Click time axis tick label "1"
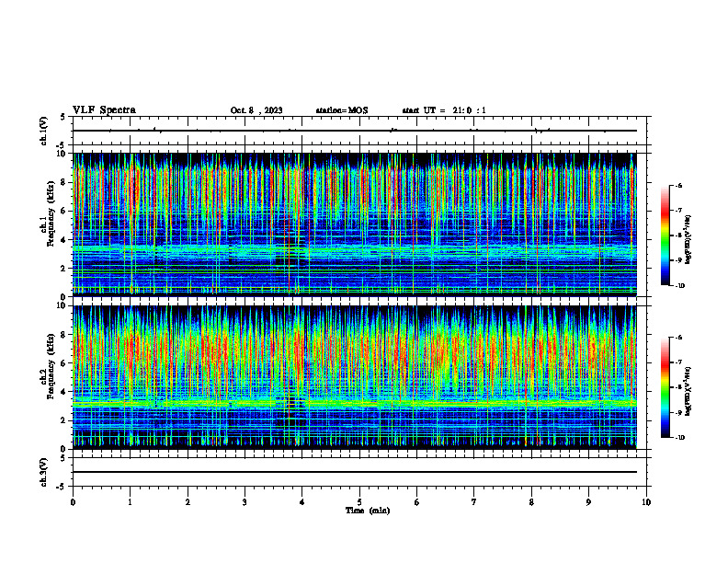The width and height of the screenshot is (728, 563). [130, 502]
